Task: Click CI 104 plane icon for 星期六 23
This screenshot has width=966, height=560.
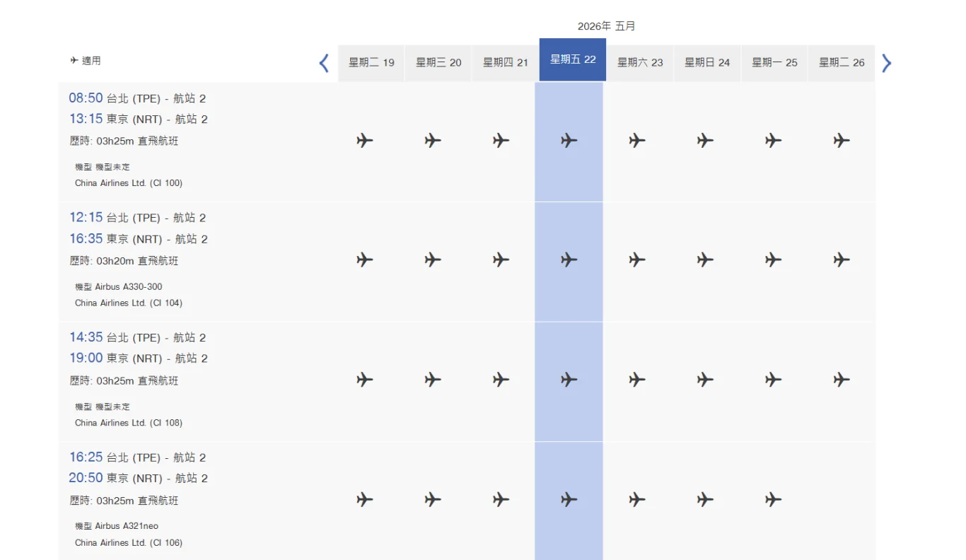Action: (x=637, y=260)
